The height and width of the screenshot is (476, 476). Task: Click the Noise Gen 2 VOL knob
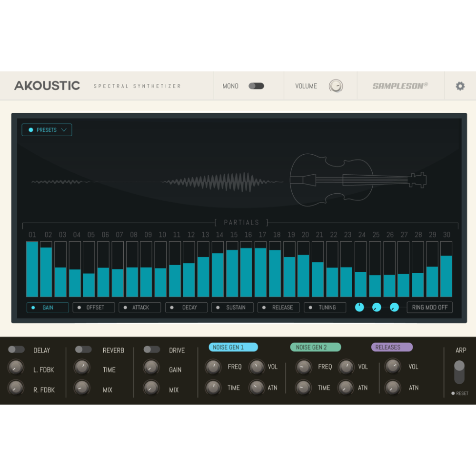click(348, 367)
